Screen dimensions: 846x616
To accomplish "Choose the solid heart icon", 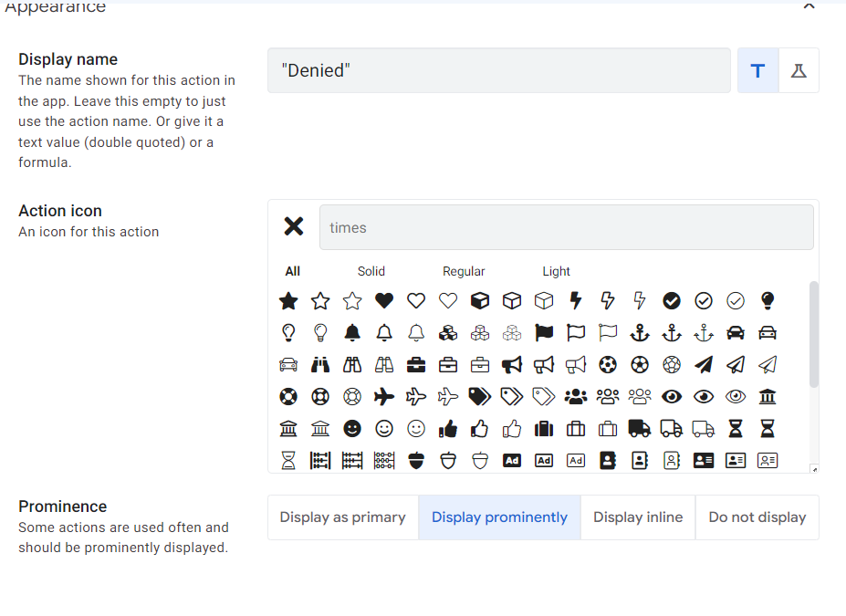I will point(384,300).
